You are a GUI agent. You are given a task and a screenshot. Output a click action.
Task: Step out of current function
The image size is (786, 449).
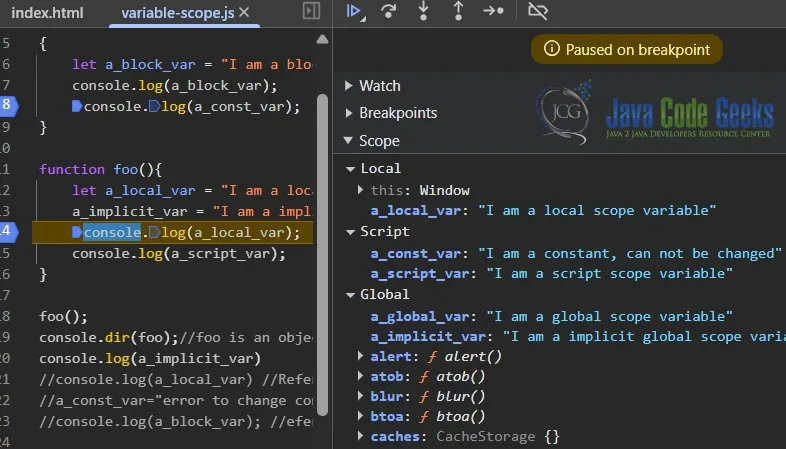(x=458, y=11)
